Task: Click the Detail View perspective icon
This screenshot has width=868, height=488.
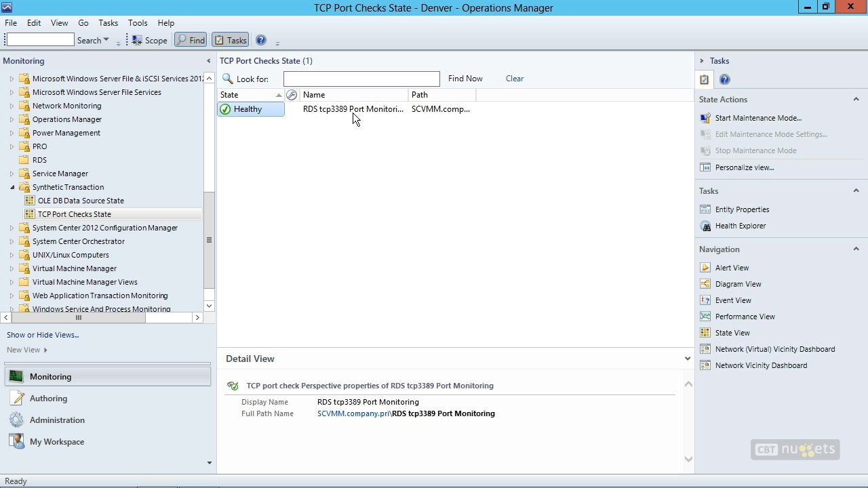Action: tap(233, 386)
